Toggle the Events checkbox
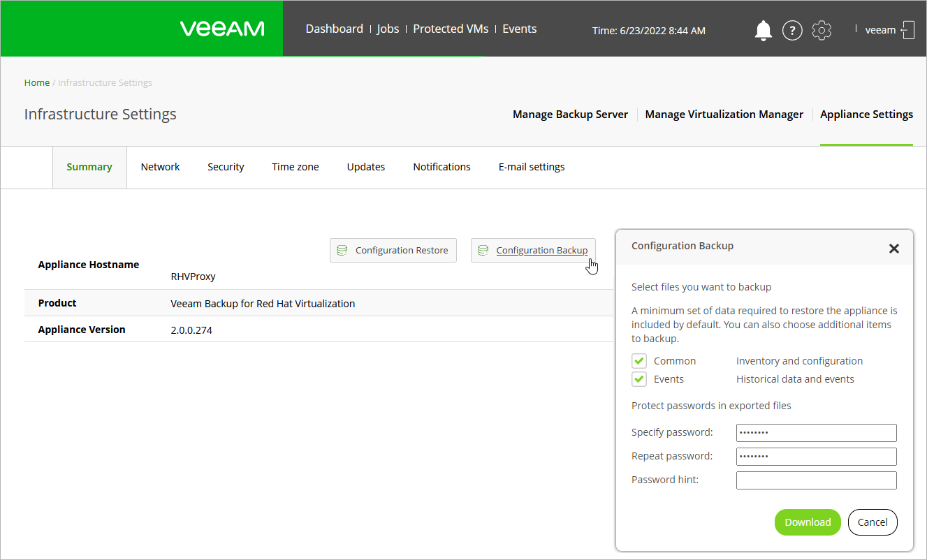Image resolution: width=927 pixels, height=560 pixels. pyautogui.click(x=639, y=379)
